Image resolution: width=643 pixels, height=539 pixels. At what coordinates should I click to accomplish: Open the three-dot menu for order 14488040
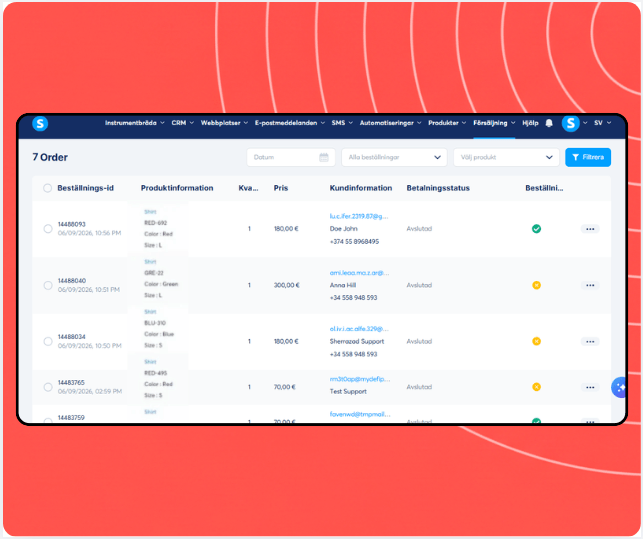tap(590, 285)
